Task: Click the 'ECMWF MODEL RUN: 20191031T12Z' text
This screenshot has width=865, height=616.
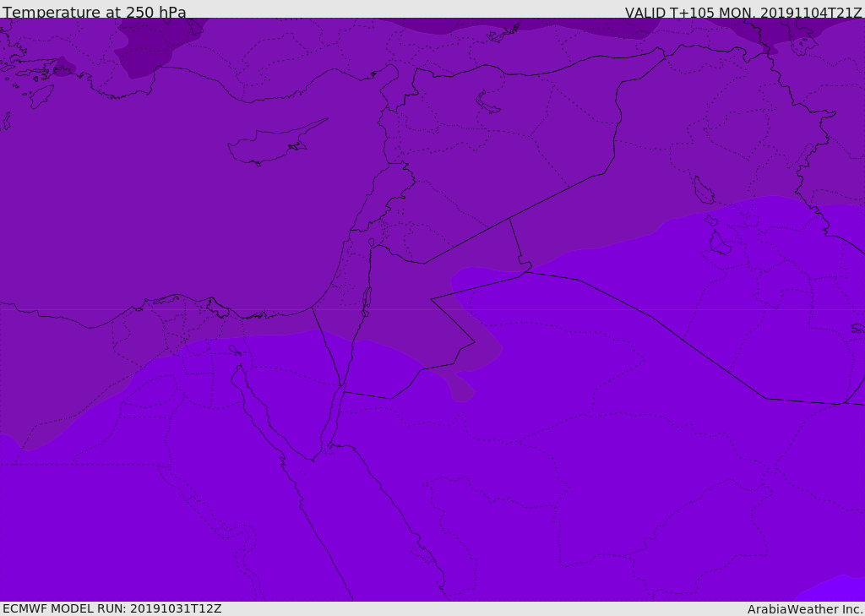Action: [112, 608]
